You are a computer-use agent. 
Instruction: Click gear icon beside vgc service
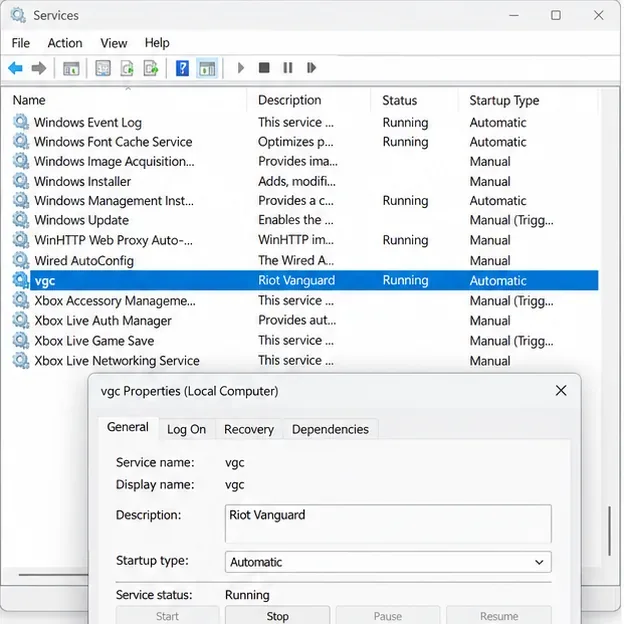point(21,280)
